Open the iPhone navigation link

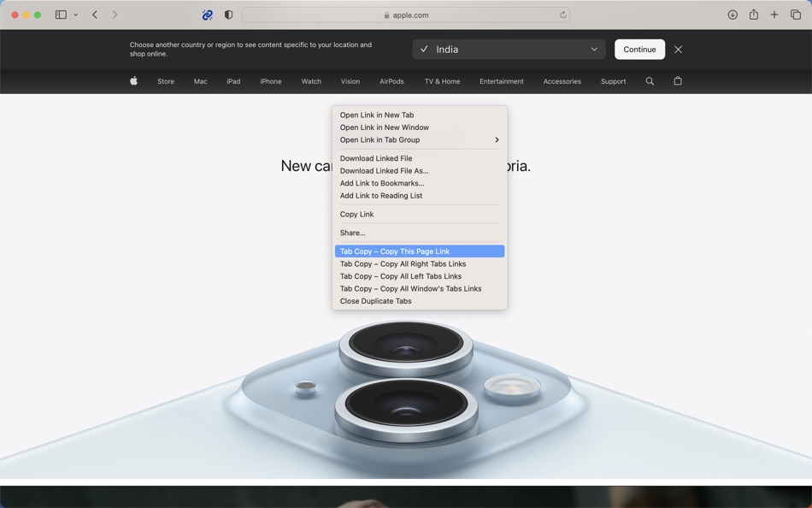tap(271, 81)
